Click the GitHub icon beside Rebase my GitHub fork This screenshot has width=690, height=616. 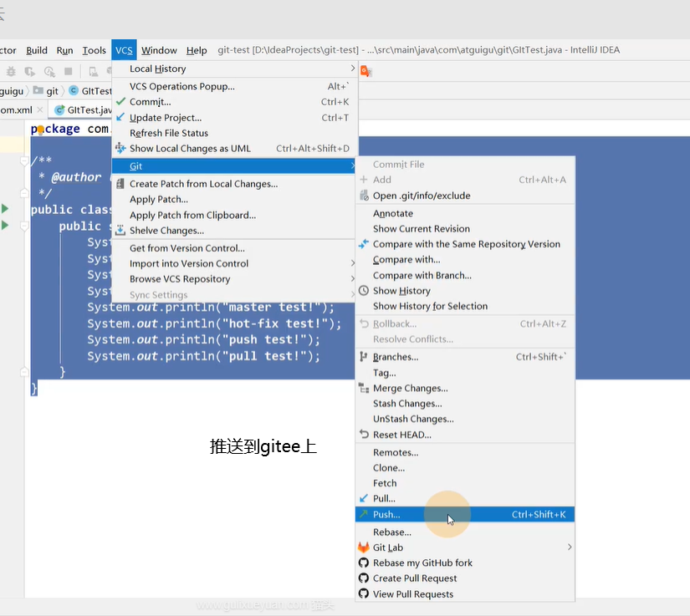[x=364, y=563]
